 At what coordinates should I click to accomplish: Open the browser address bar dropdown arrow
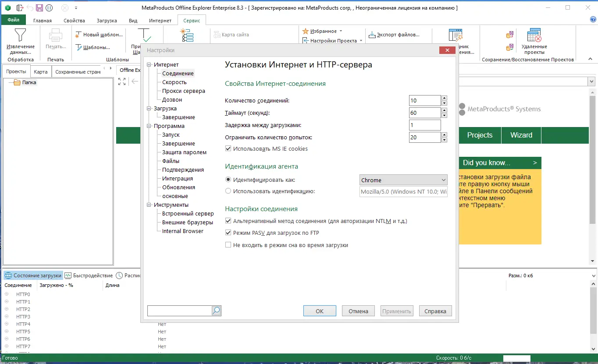591,81
